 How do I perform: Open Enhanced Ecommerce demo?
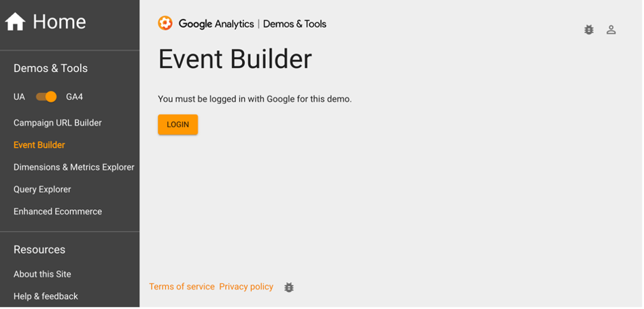pyautogui.click(x=58, y=212)
